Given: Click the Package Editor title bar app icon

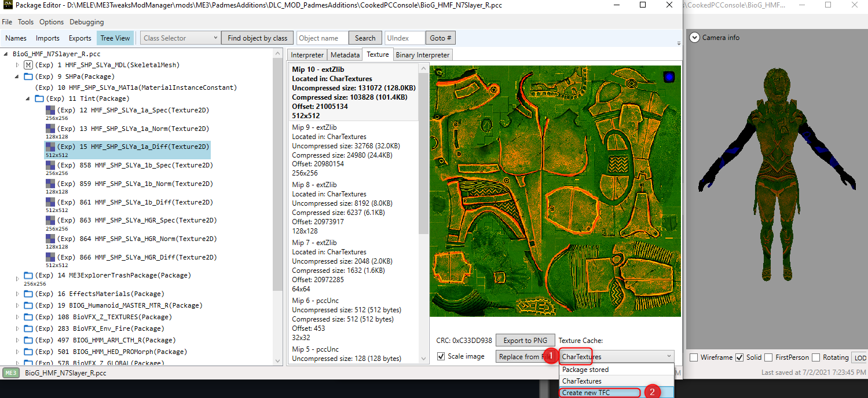Looking at the screenshot, I should coord(8,5).
